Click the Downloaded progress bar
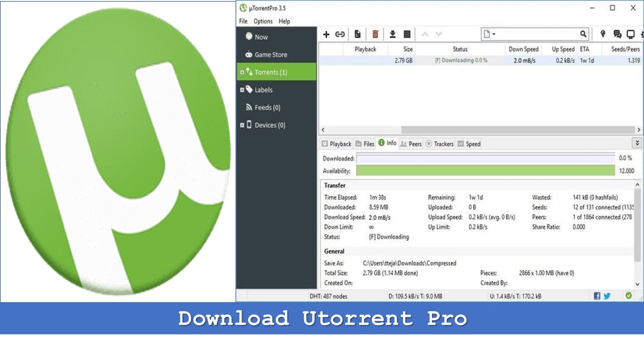This screenshot has height=337, width=644. pyautogui.click(x=486, y=158)
